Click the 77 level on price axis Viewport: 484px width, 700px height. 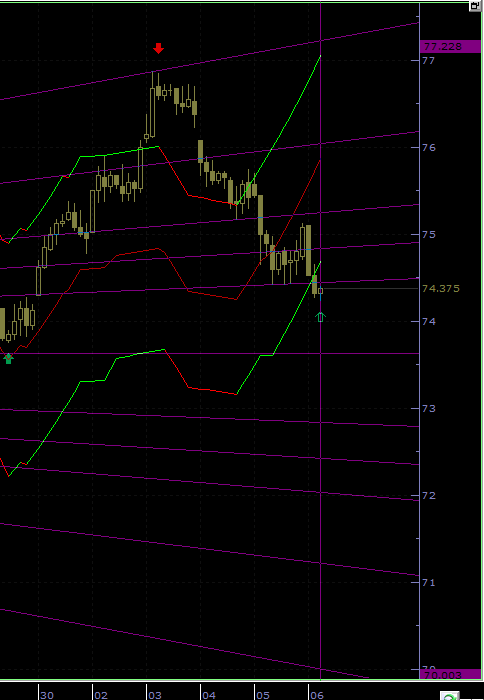[429, 60]
